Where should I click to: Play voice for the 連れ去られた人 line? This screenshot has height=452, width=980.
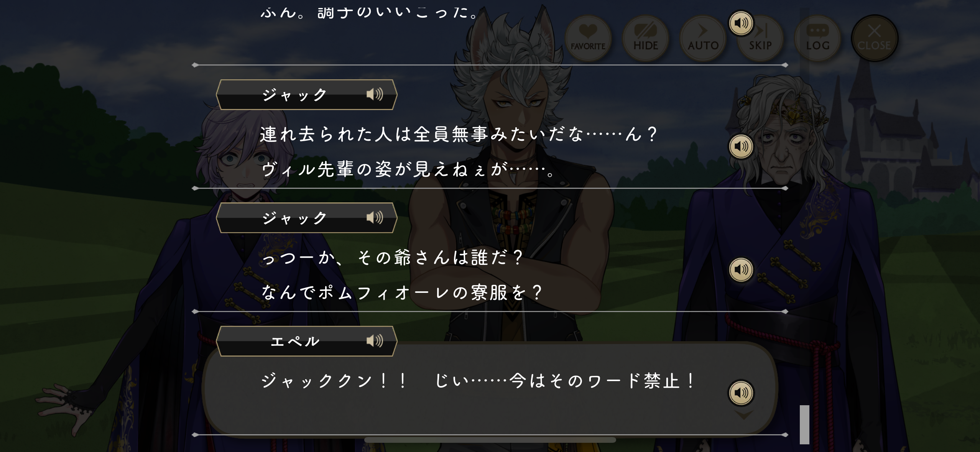tap(741, 146)
